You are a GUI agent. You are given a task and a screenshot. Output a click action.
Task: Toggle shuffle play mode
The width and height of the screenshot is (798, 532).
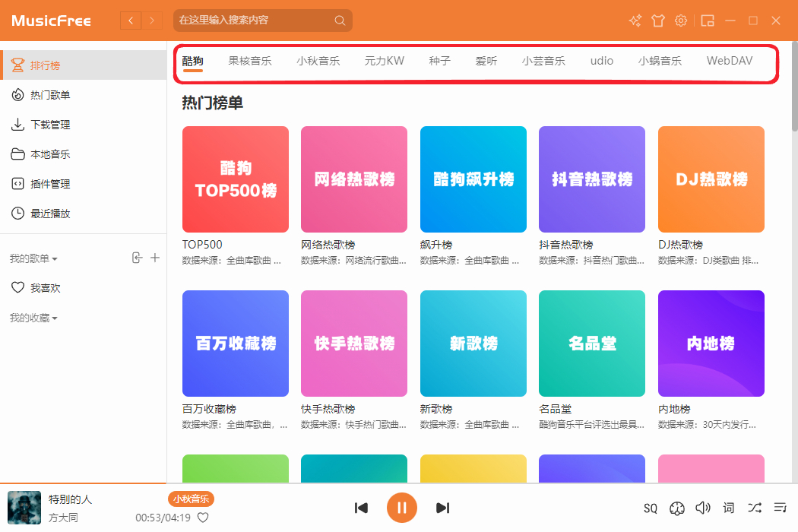[755, 508]
